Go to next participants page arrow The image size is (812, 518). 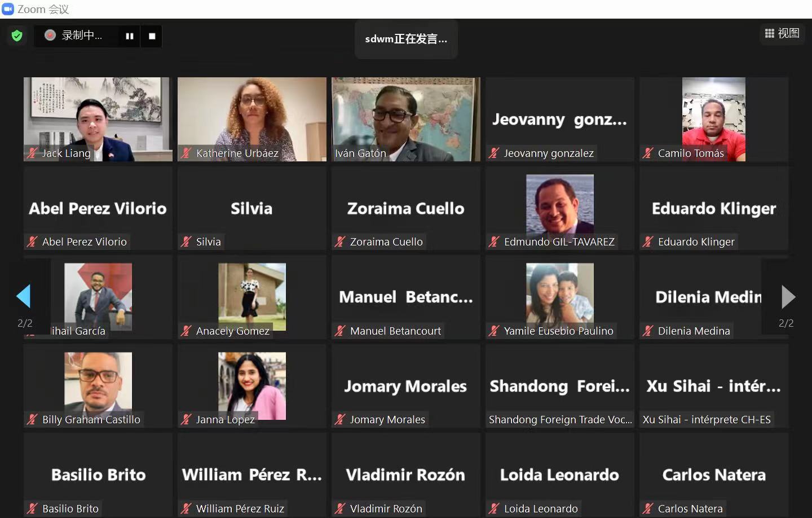788,297
